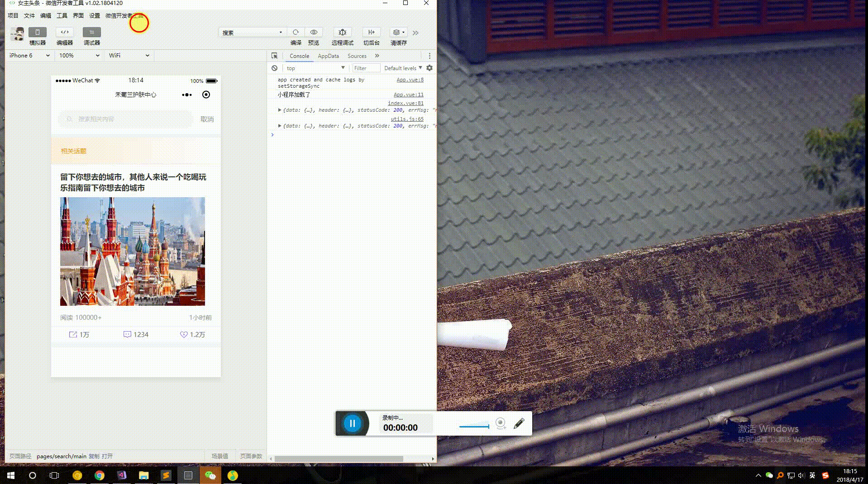Toggle the 编辑器 editor panel button
Screen dimensions: 868x484
tap(65, 32)
